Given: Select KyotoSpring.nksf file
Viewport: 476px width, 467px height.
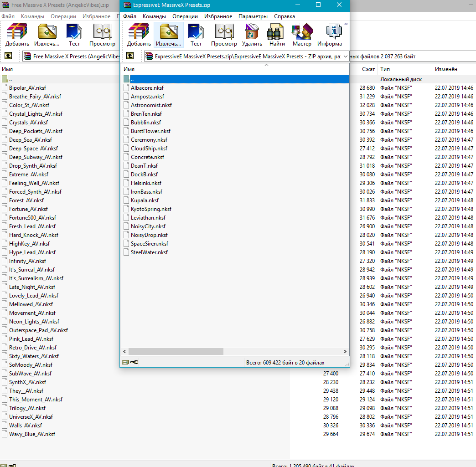Looking at the screenshot, I should click(151, 209).
